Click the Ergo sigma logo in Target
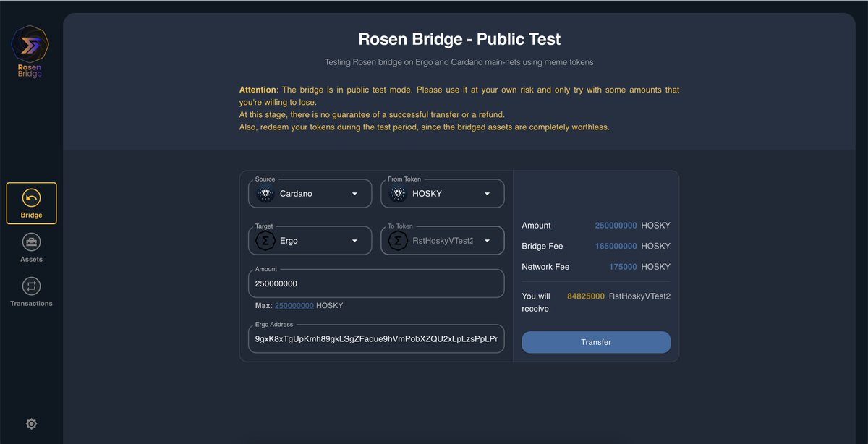Screen dimensions: 868x444 click(264, 241)
